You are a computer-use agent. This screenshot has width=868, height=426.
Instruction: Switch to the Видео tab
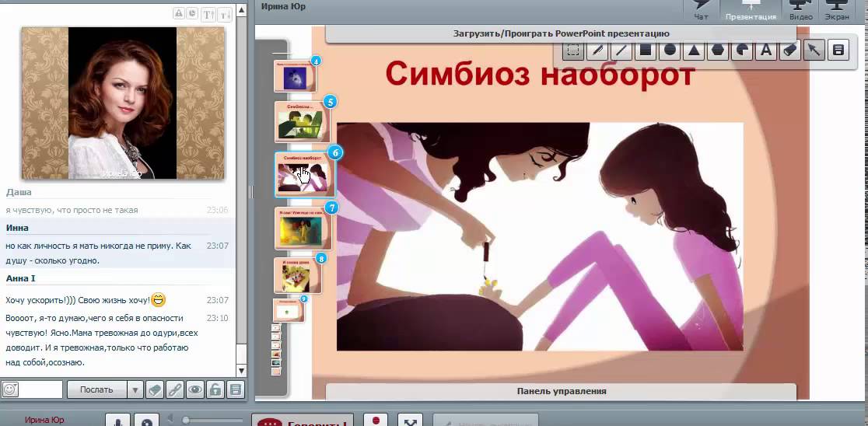[801, 11]
